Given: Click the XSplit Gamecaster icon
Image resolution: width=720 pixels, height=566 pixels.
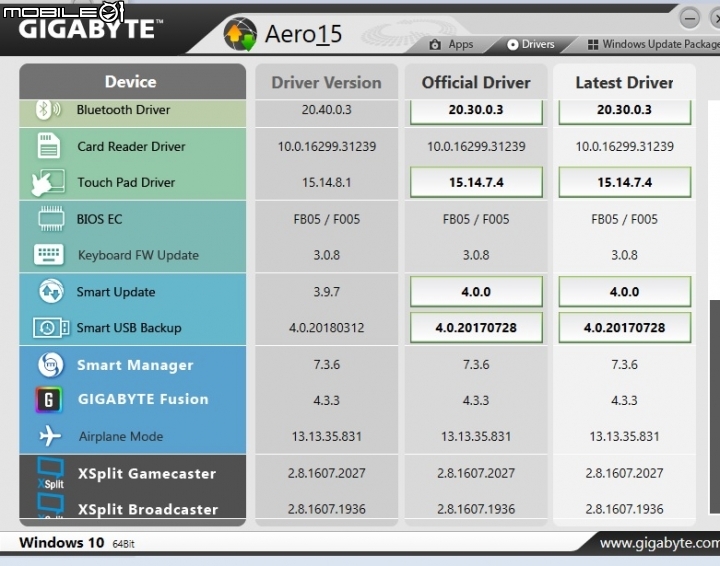Looking at the screenshot, I should click(x=51, y=474).
